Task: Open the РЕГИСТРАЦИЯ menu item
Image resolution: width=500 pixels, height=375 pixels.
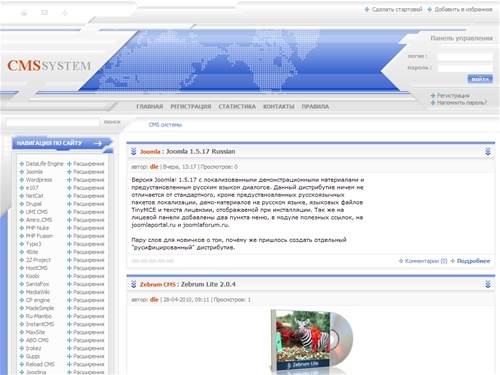Action: pos(191,107)
